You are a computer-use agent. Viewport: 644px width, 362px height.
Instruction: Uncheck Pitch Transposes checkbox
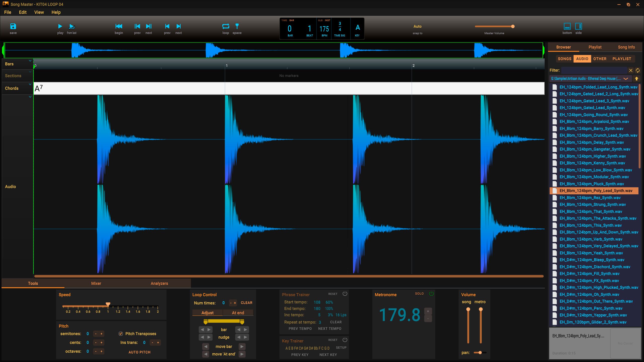pos(121,334)
